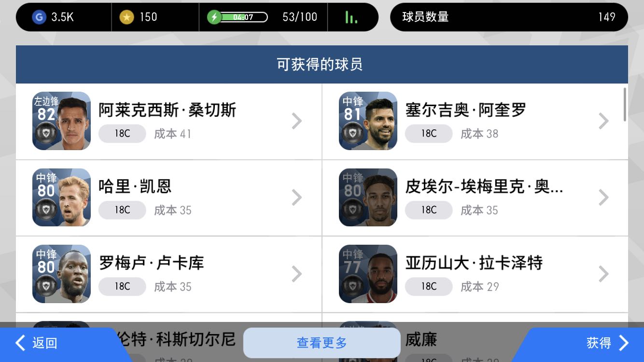This screenshot has width=644, height=362.
Task: Select Romelu Lukaku's player card portrait
Action: point(61,274)
